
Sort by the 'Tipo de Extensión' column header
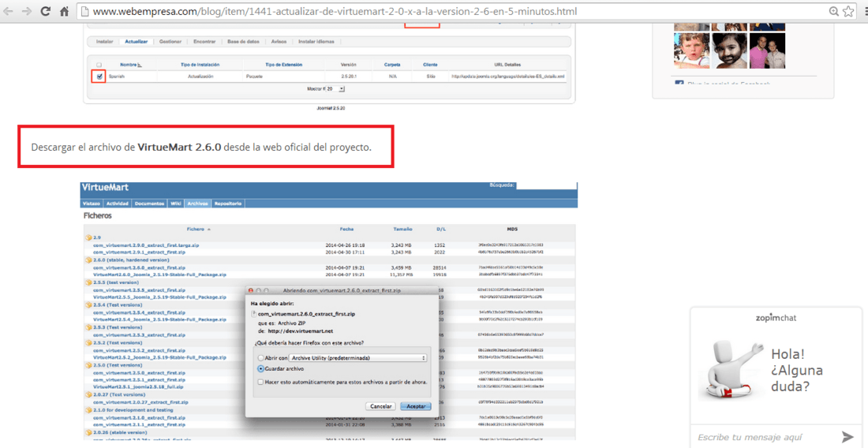tap(284, 65)
